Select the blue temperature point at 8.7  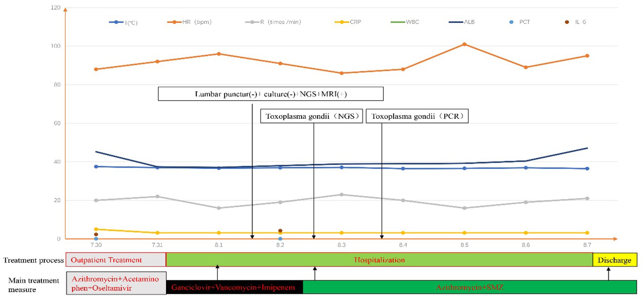(x=587, y=168)
